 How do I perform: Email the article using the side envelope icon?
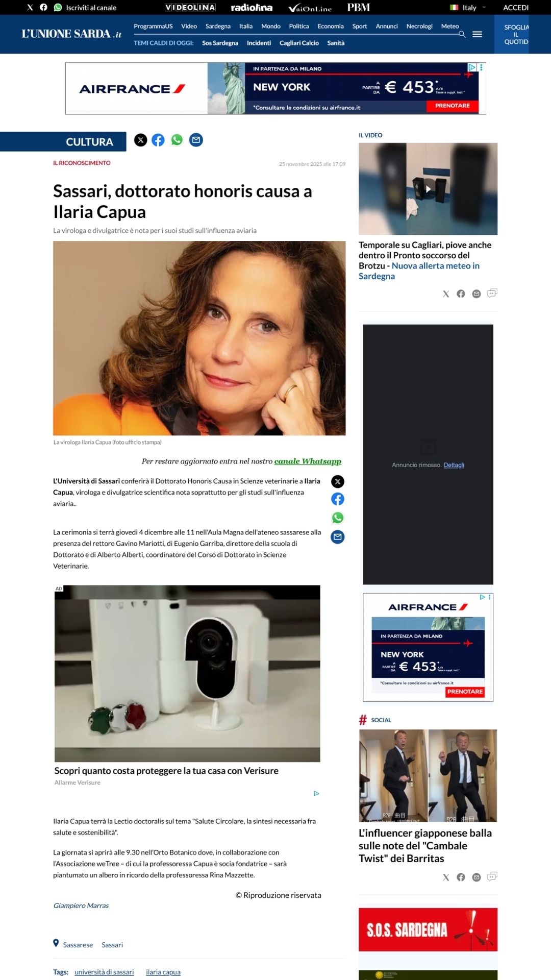coord(338,537)
